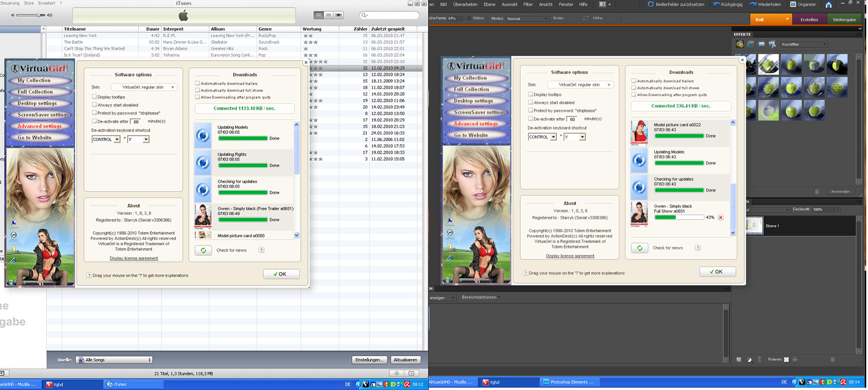
Task: Expand the Modus Normal dropdown
Action: (x=527, y=19)
